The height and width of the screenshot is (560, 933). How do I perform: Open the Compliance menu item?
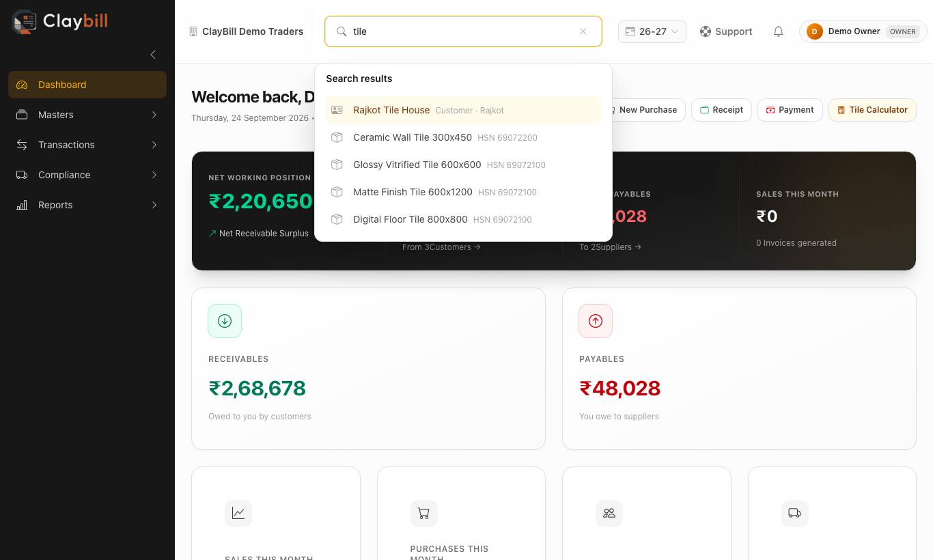point(87,175)
